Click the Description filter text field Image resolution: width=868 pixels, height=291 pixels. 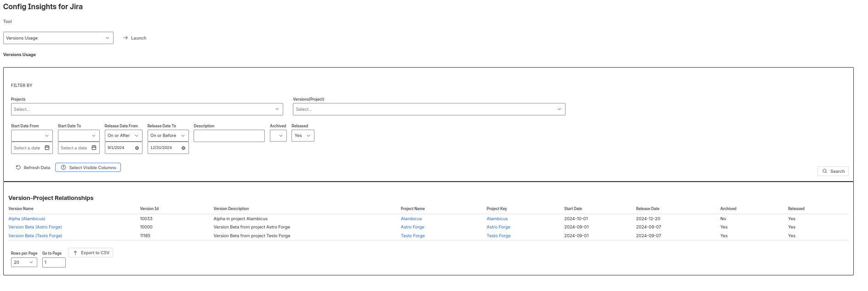(x=229, y=136)
